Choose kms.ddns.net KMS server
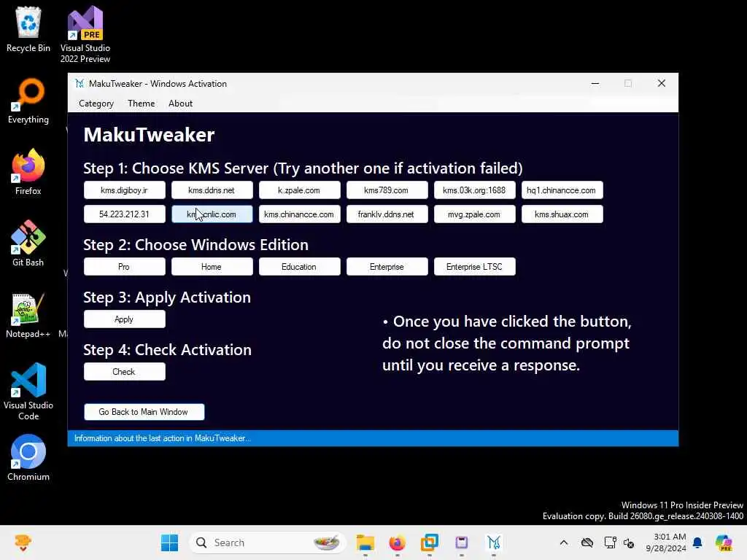747x560 pixels. coord(212,190)
